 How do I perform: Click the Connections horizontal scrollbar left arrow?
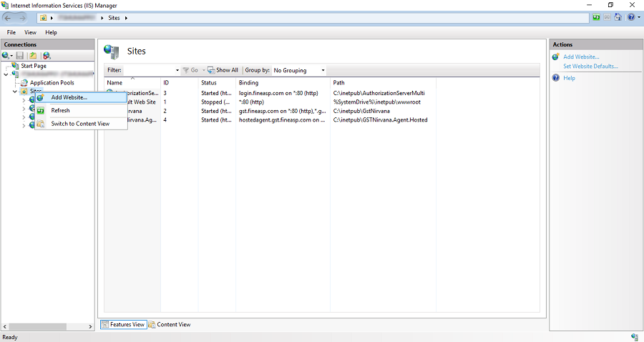point(4,327)
